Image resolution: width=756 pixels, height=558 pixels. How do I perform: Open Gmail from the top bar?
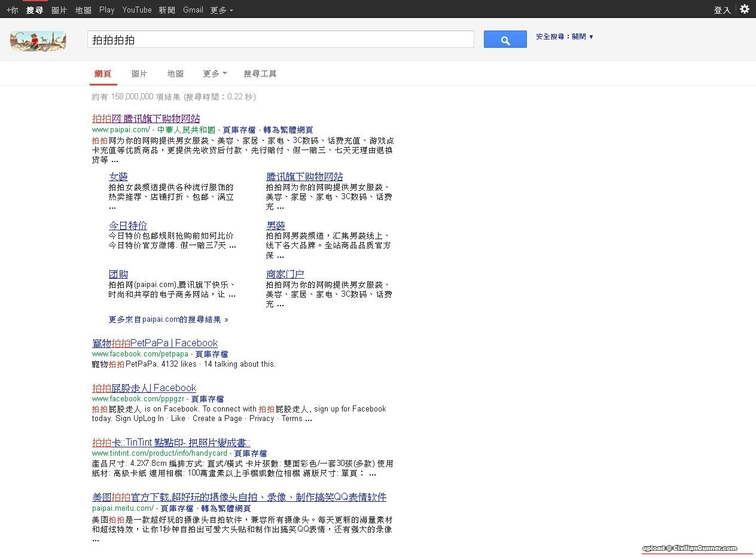(x=193, y=10)
